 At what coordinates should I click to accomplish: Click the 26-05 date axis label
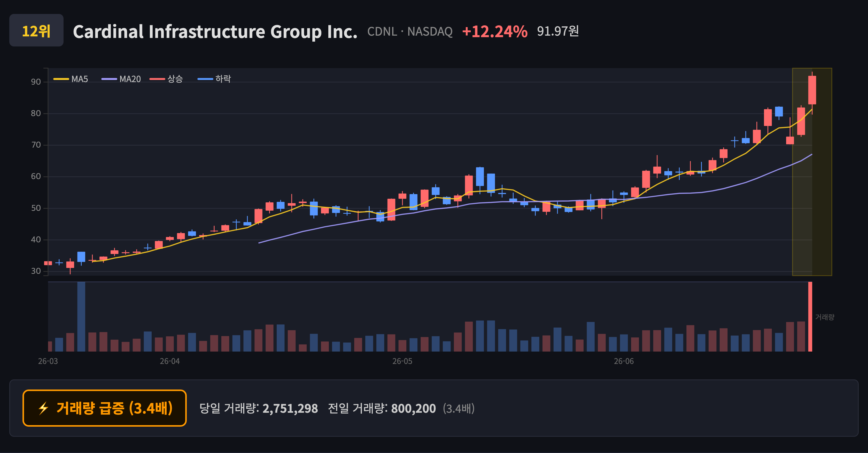coord(402,361)
